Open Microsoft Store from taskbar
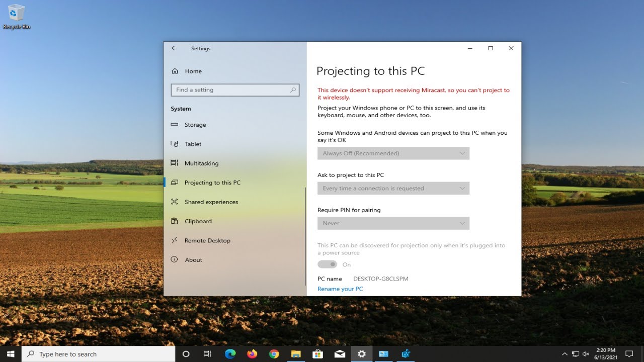Screen dimensions: 644x362 317,354
